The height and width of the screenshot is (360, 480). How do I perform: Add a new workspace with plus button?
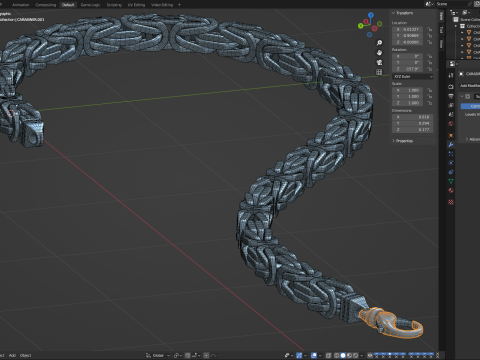click(179, 5)
